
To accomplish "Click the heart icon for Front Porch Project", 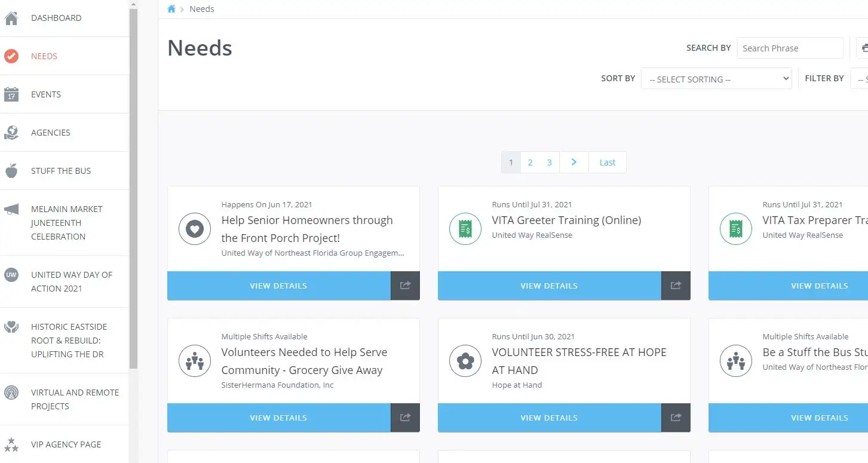I will pos(195,229).
